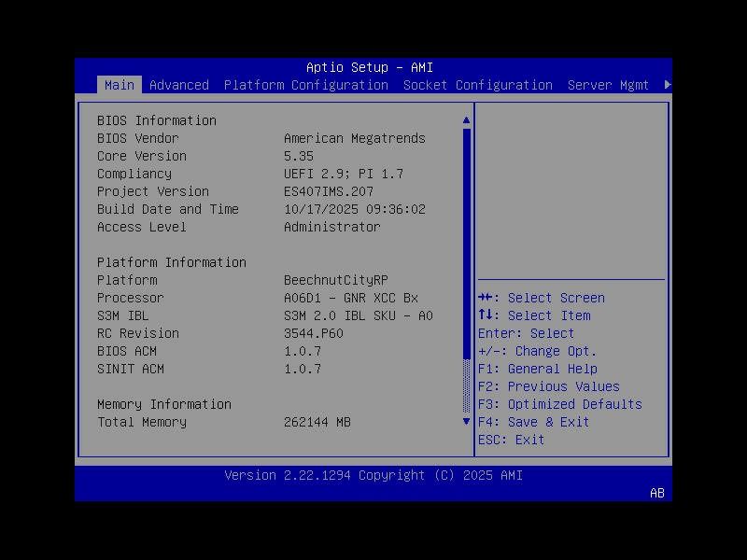The width and height of the screenshot is (747, 560).
Task: Switch to the Advanced tab
Action: (178, 85)
